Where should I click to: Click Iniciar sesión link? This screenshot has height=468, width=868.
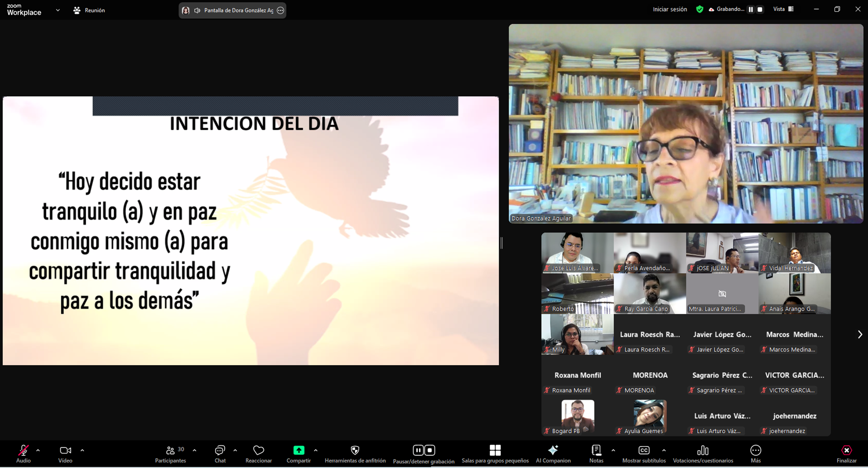click(670, 9)
